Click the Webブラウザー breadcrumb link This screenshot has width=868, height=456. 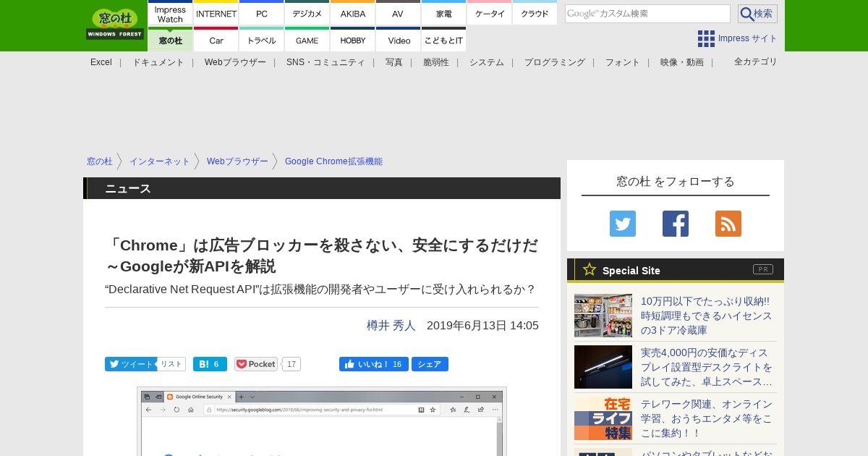pyautogui.click(x=237, y=161)
